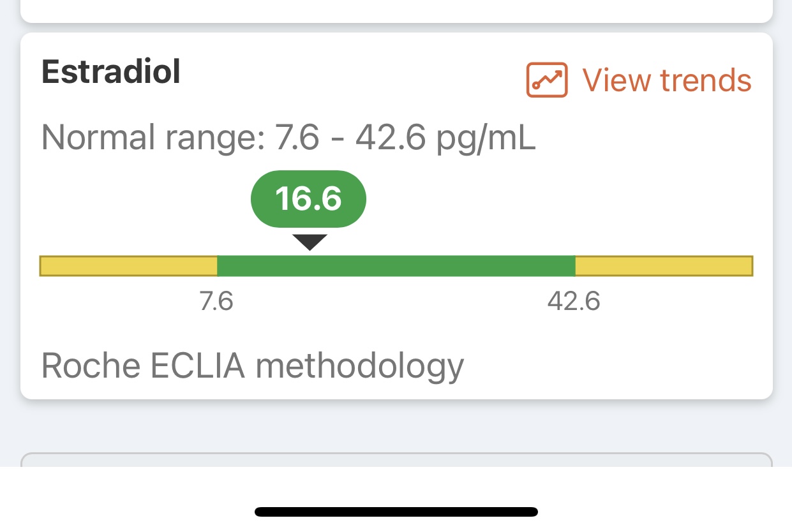Image resolution: width=792 pixels, height=532 pixels.
Task: Tap the View trends text link
Action: click(667, 80)
